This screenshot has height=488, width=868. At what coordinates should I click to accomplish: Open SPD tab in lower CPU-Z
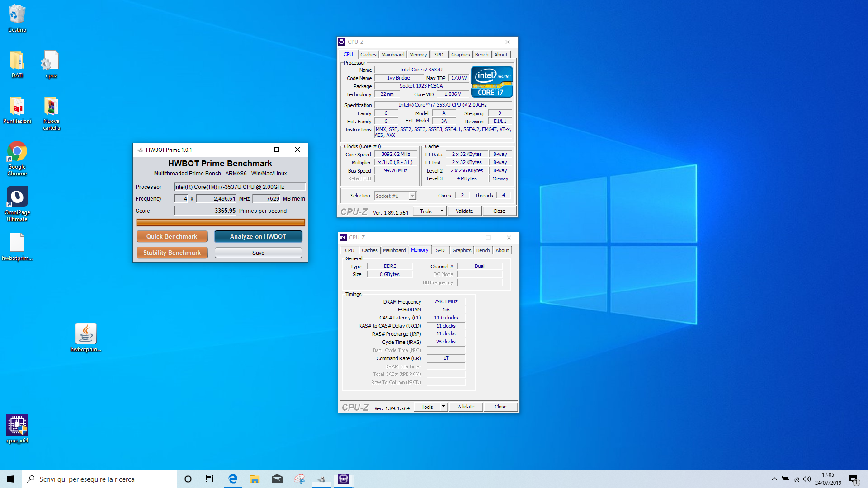point(440,250)
